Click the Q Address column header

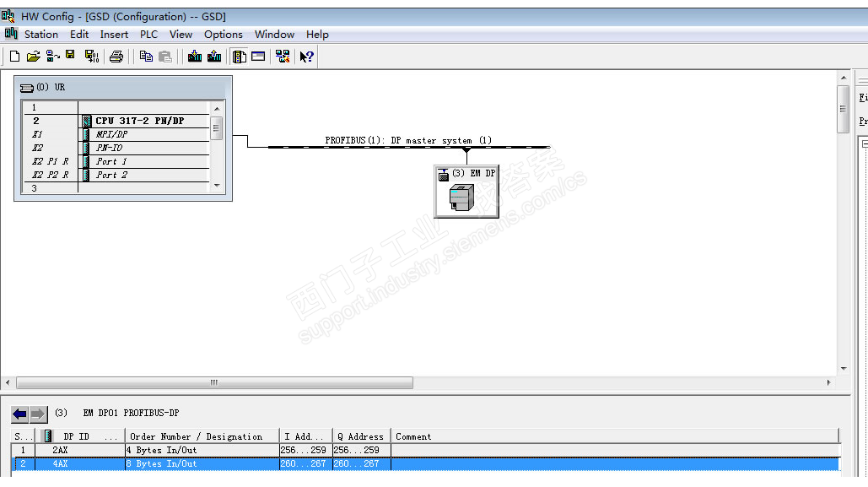(x=362, y=436)
